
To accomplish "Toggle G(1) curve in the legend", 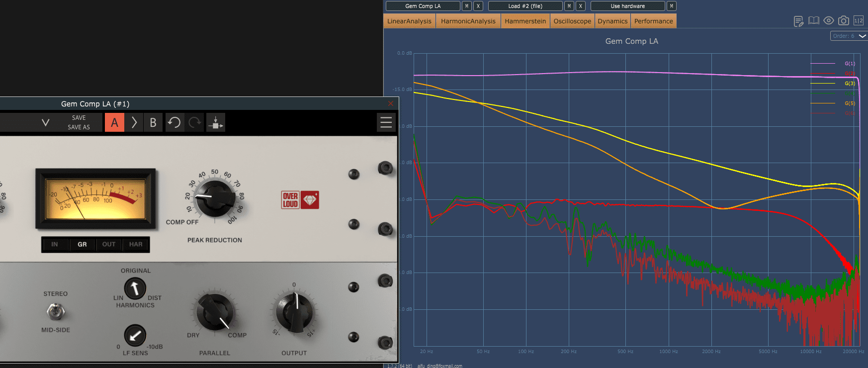I will 850,64.
